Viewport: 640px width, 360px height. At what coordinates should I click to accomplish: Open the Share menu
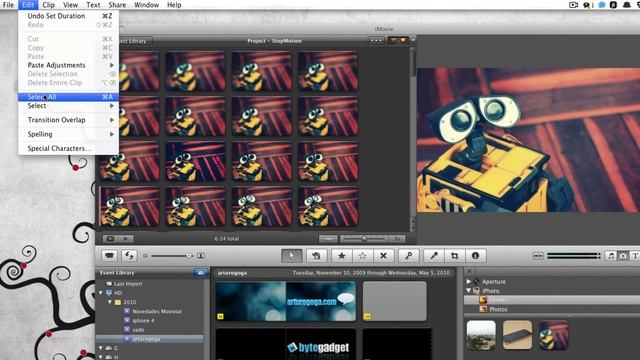coord(117,5)
